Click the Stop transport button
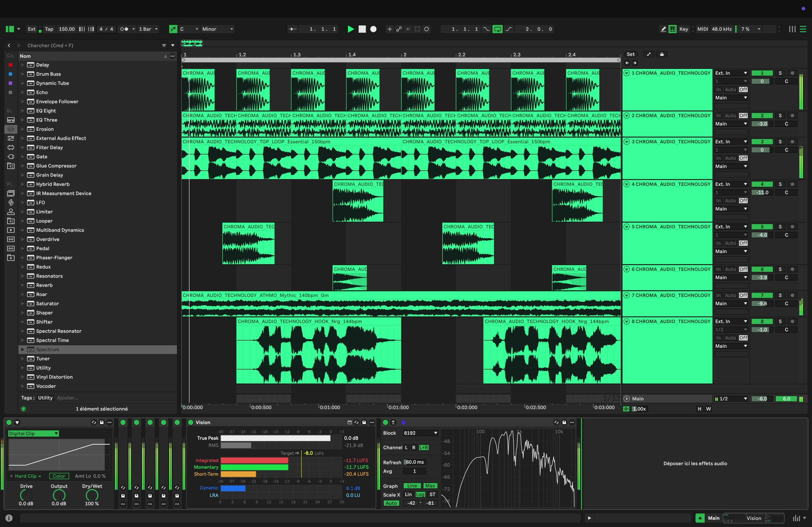The height and width of the screenshot is (527, 812). [362, 29]
